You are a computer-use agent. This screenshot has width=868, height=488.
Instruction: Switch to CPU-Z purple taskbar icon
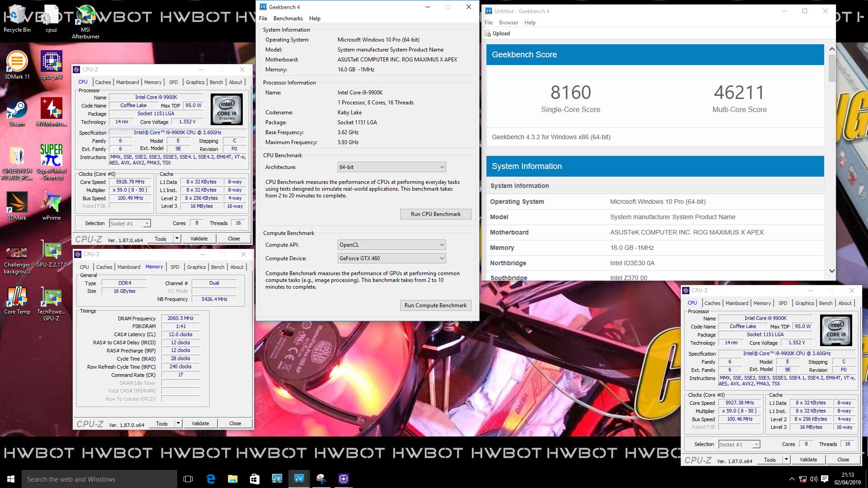click(x=343, y=479)
